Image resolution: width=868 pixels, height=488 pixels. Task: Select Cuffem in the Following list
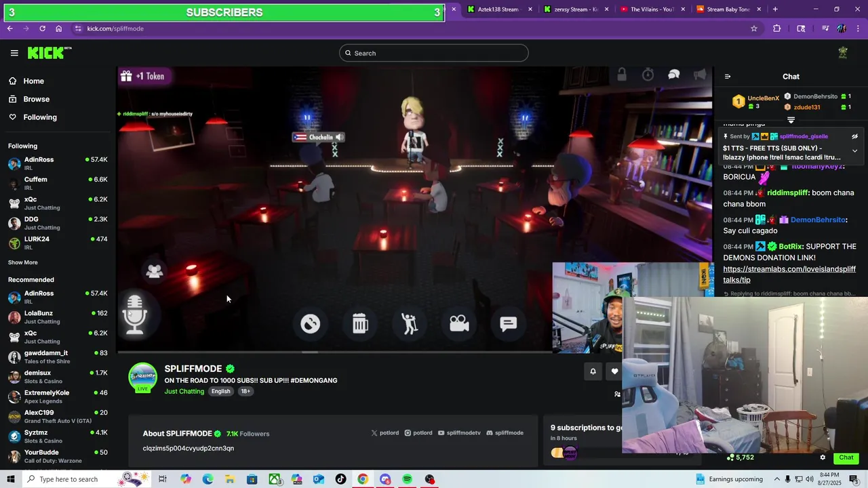58,183
